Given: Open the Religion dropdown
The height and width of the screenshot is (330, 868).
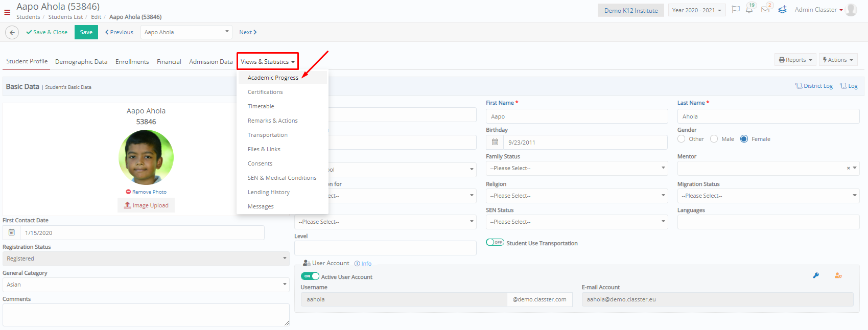Looking at the screenshot, I should (577, 196).
